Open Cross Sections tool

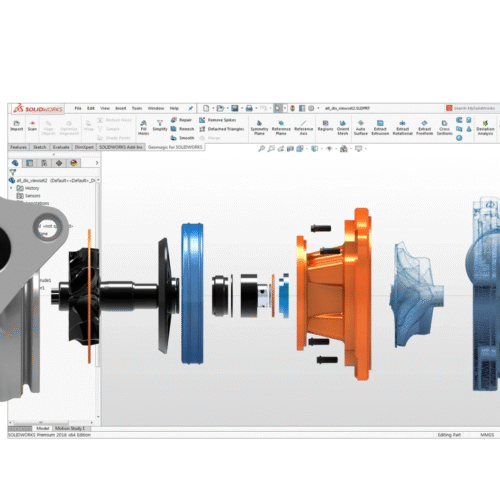(444, 128)
